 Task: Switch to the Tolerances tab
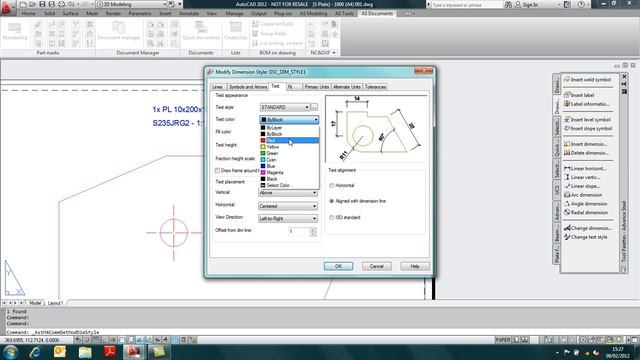pos(376,87)
